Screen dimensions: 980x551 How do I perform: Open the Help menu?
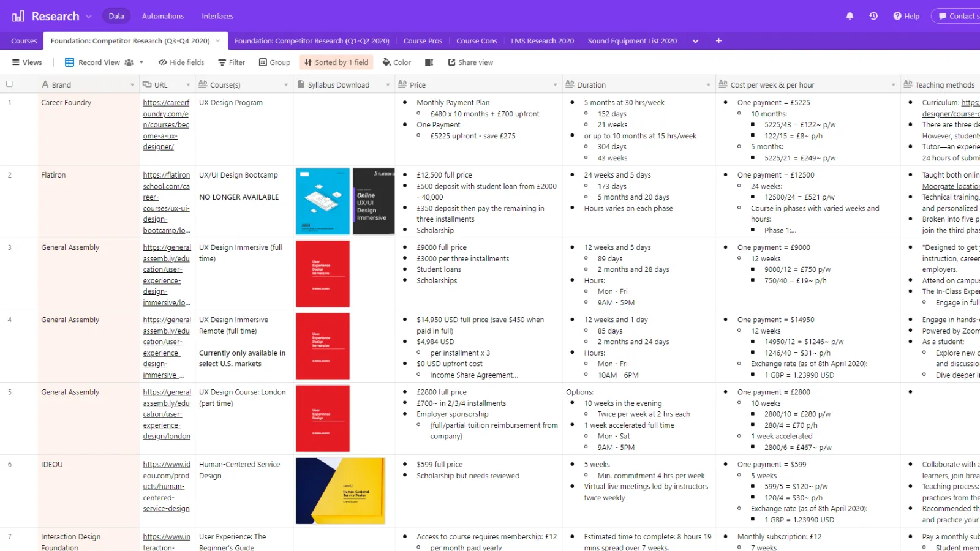907,16
